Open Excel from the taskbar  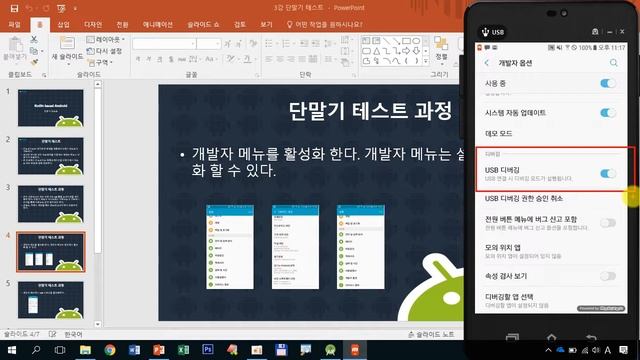[x=183, y=350]
